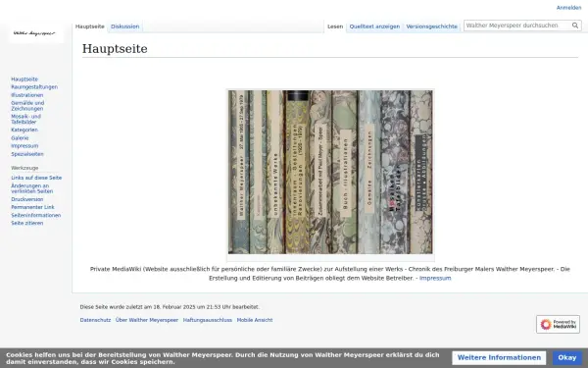Open the Galerie sidebar link
The image size is (588, 368).
click(20, 137)
